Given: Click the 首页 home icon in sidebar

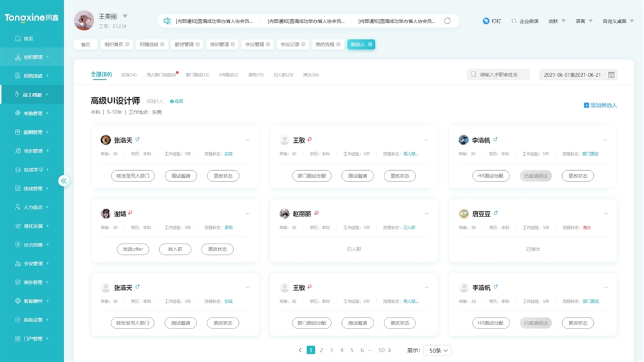Looking at the screenshot, I should coord(17,39).
